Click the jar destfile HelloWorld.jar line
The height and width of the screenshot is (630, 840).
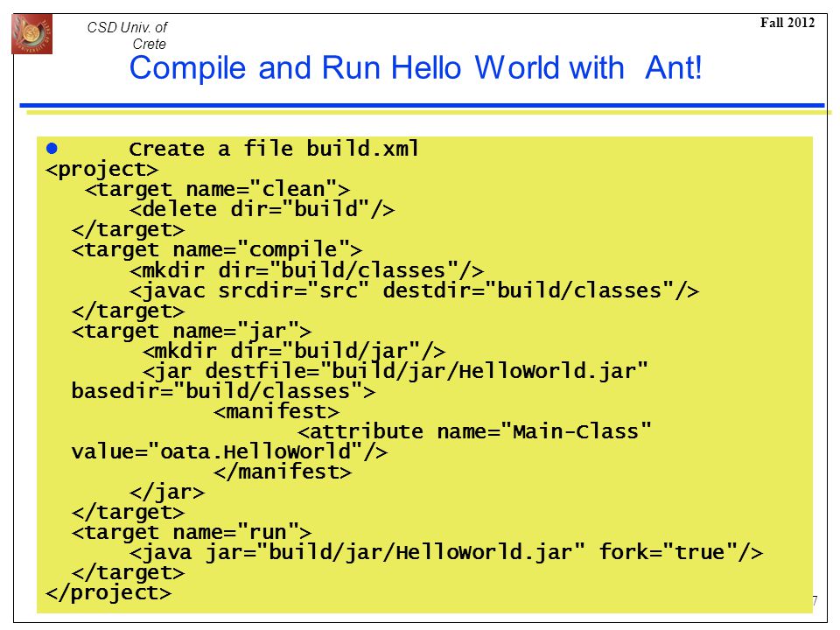[395, 371]
